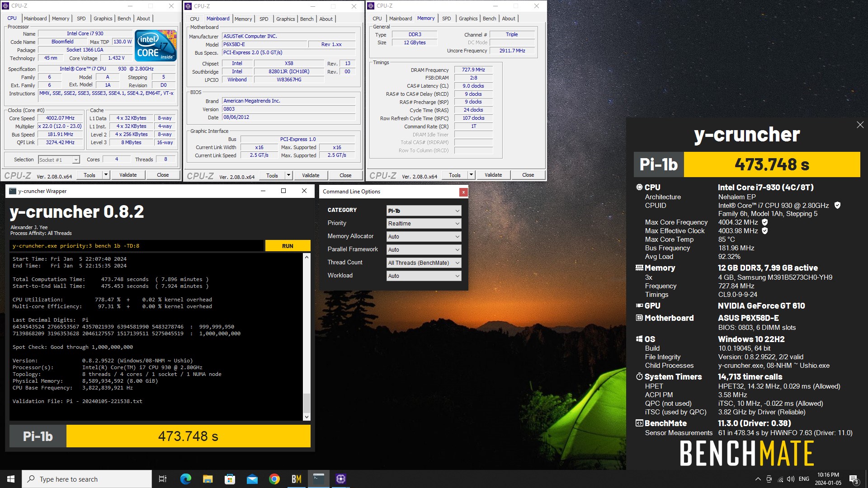Click the CPUID verified shield icon

837,205
